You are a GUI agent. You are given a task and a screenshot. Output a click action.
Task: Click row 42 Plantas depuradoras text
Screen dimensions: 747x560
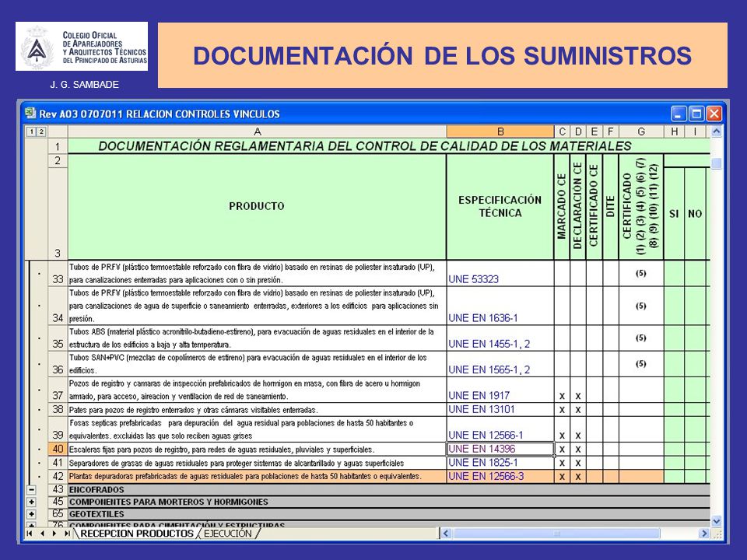[245, 476]
